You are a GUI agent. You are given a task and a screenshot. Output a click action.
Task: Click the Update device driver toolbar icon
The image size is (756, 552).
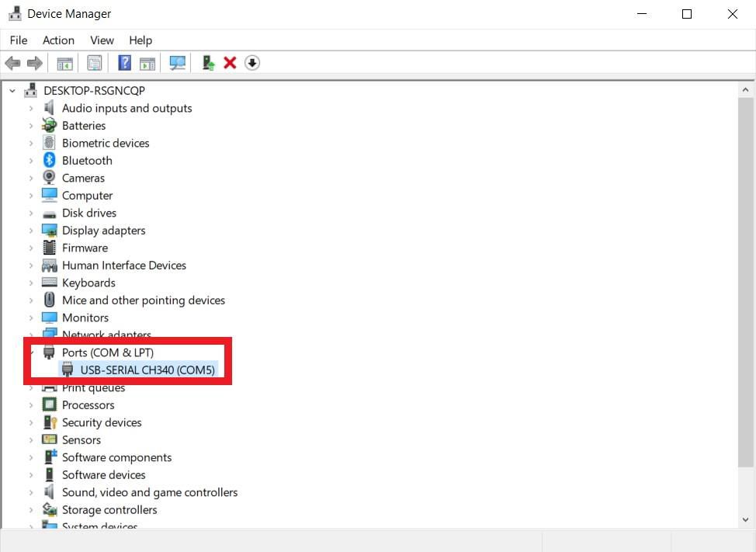click(208, 63)
